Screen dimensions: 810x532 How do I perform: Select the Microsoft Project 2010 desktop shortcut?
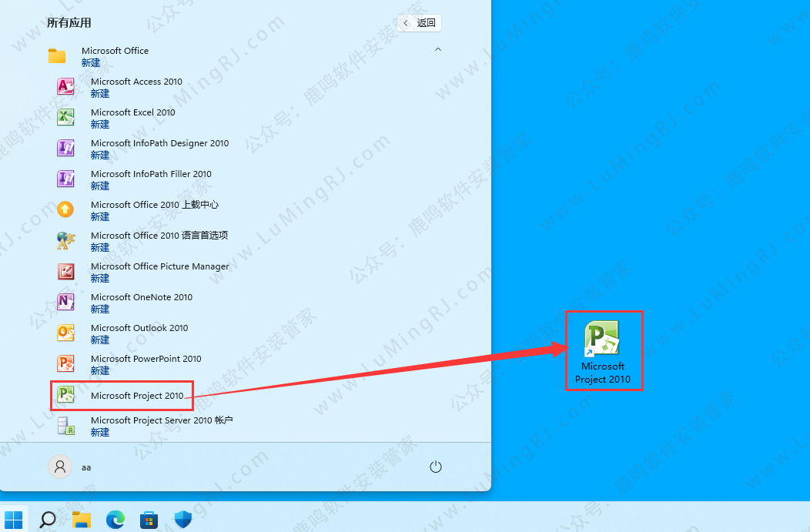click(603, 351)
